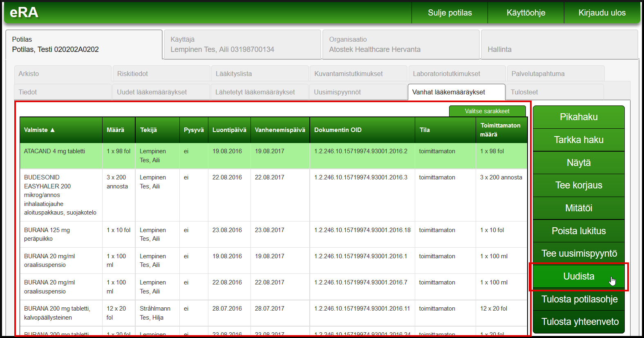The width and height of the screenshot is (644, 338).
Task: Click the Pikahaku button
Action: (579, 117)
